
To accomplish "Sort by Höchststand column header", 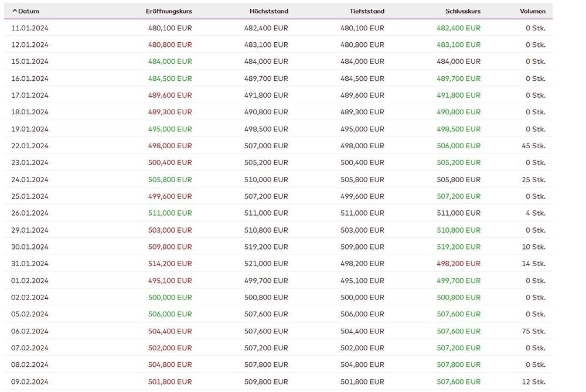I will [268, 11].
